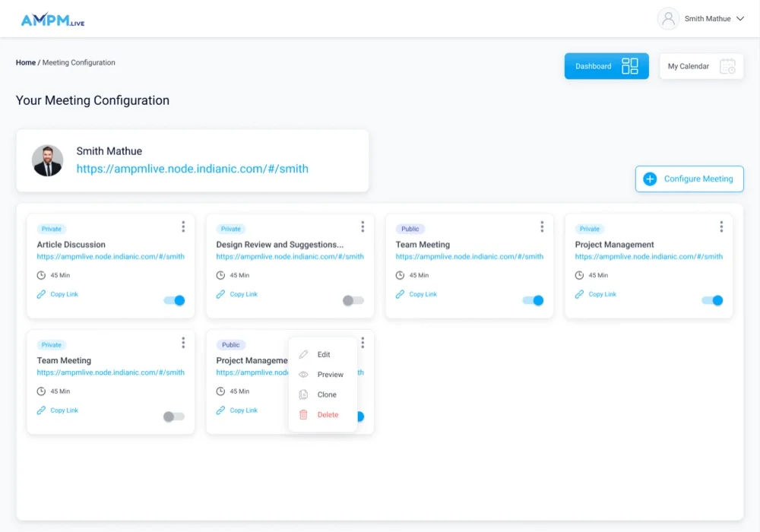Toggle off the public Team Meeting switch
The image size is (760, 532).
(x=533, y=300)
